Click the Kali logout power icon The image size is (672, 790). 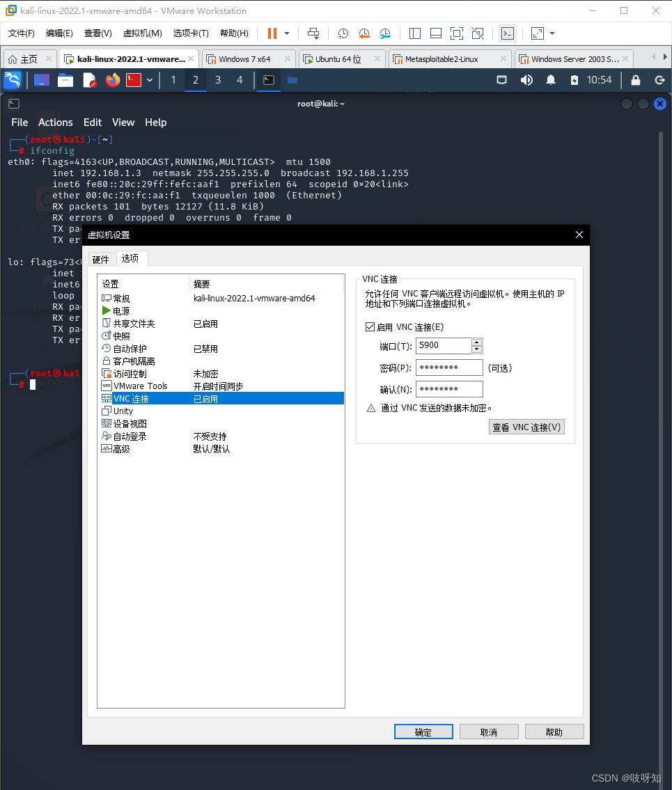pos(659,80)
